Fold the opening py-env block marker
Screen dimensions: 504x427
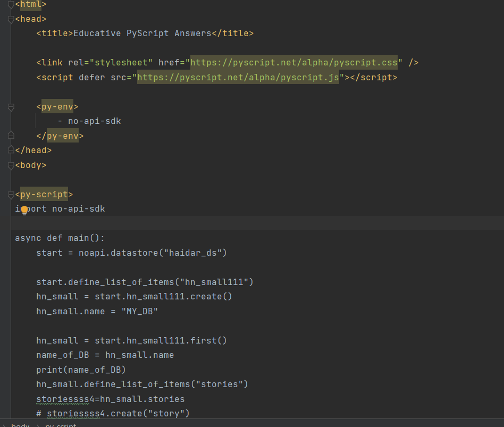[11, 107]
